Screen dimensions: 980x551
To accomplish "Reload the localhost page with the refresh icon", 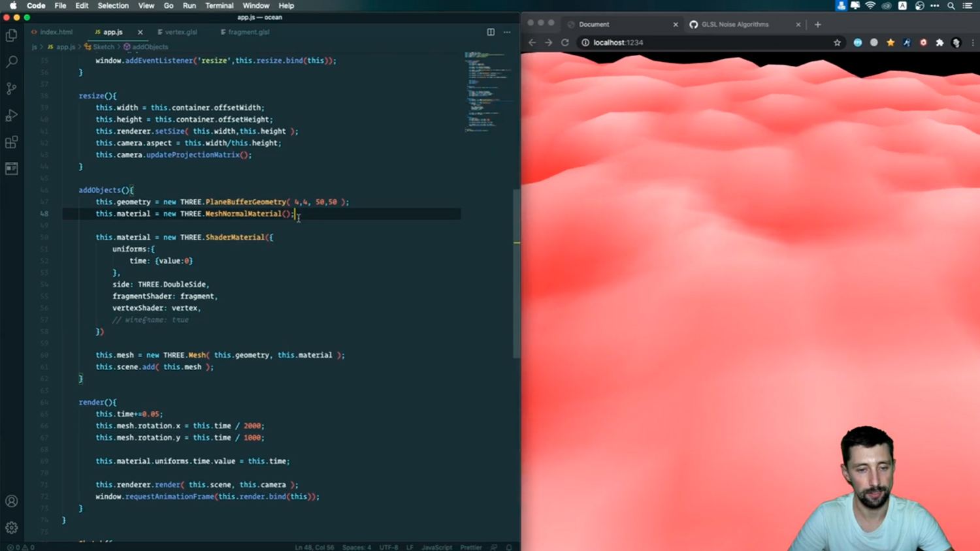I will pos(564,42).
